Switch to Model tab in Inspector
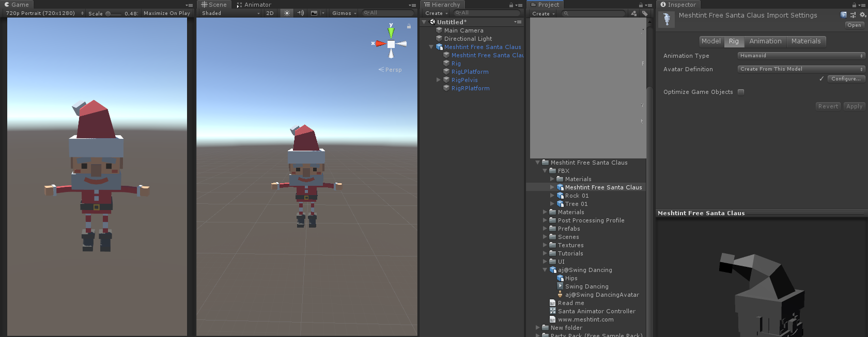The width and height of the screenshot is (868, 337). click(x=711, y=41)
